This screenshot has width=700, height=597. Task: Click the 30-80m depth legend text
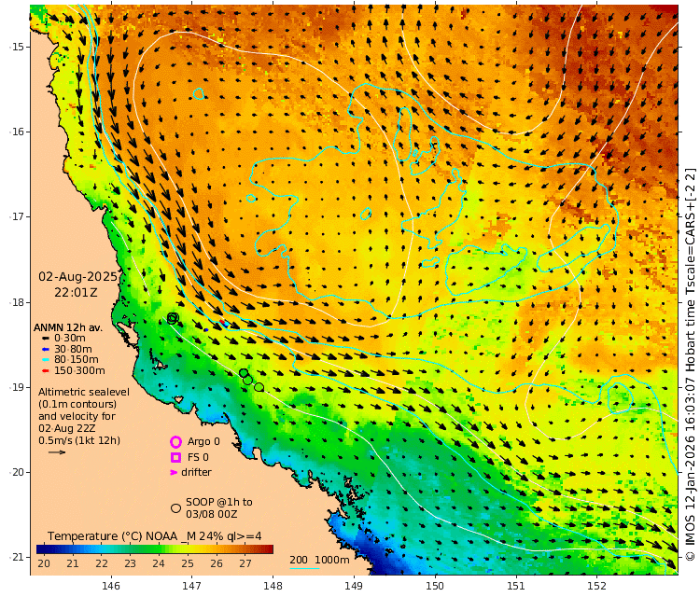tap(73, 349)
